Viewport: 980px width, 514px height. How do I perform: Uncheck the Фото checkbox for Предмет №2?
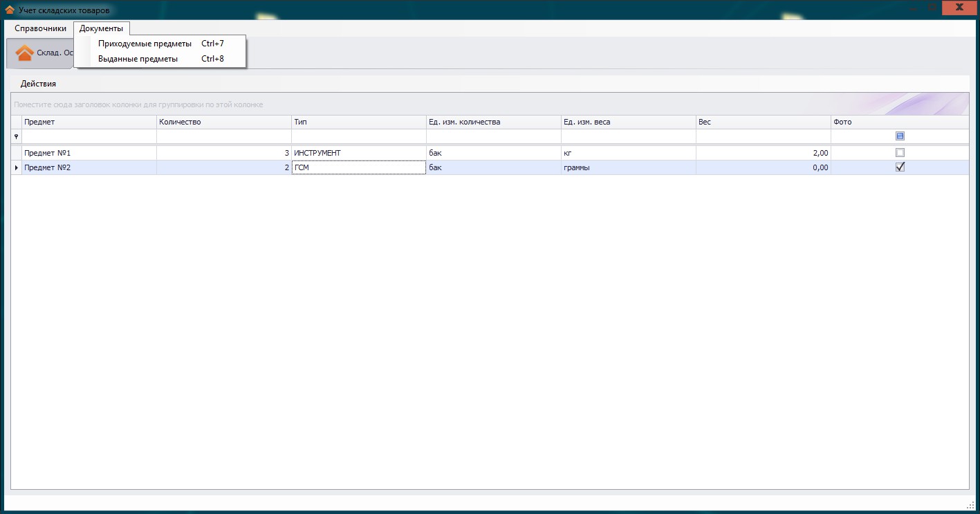click(900, 167)
